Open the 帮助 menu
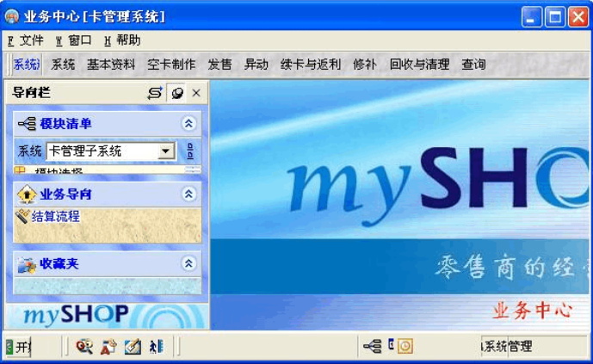 coord(122,40)
